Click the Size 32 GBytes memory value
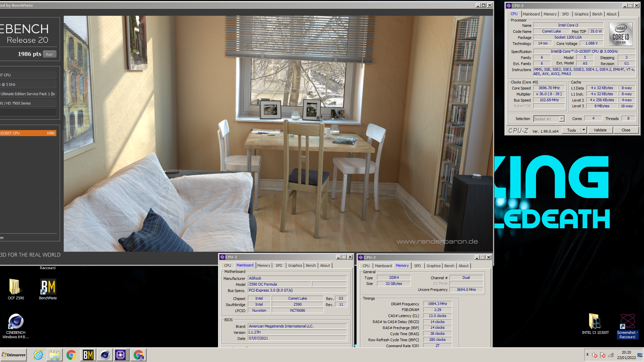This screenshot has height=362, width=644. pyautogui.click(x=394, y=284)
